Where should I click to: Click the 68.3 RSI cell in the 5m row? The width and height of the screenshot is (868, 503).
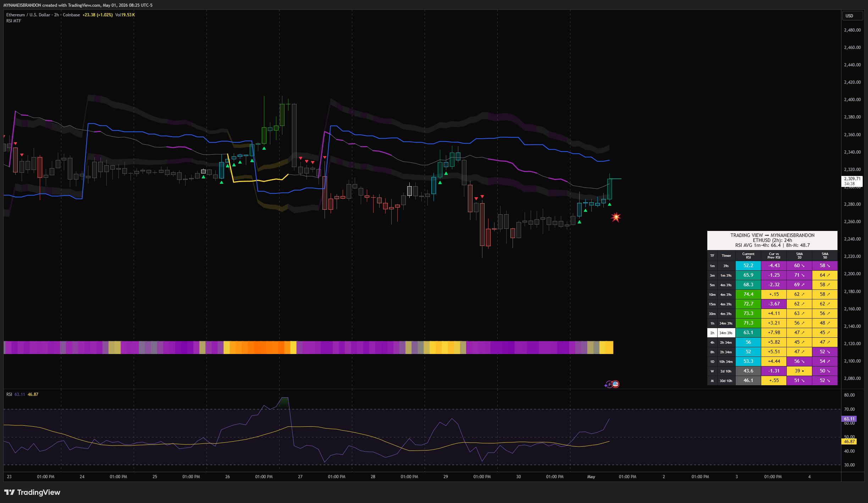point(748,285)
